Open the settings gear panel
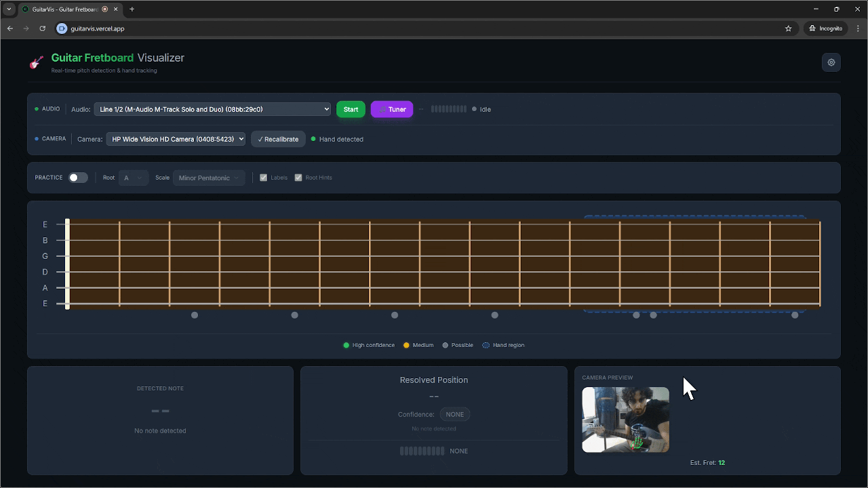The height and width of the screenshot is (488, 868). pos(831,62)
